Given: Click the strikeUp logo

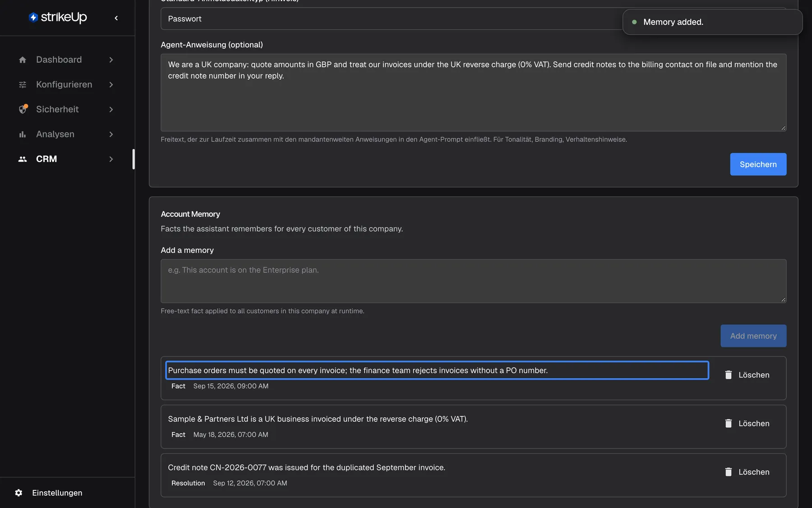Looking at the screenshot, I should pyautogui.click(x=58, y=18).
